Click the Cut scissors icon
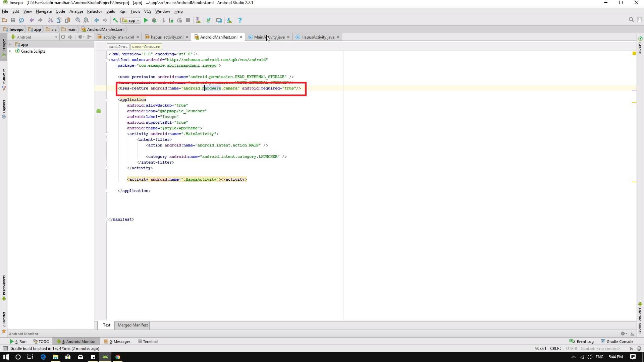Screen dimensions: 644x362 pyautogui.click(x=50, y=20)
